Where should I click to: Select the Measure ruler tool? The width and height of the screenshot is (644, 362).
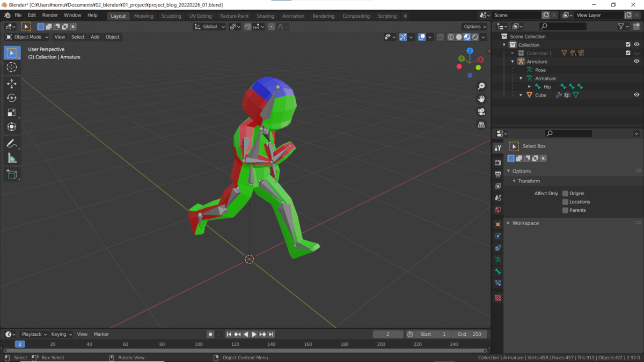pos(12,158)
